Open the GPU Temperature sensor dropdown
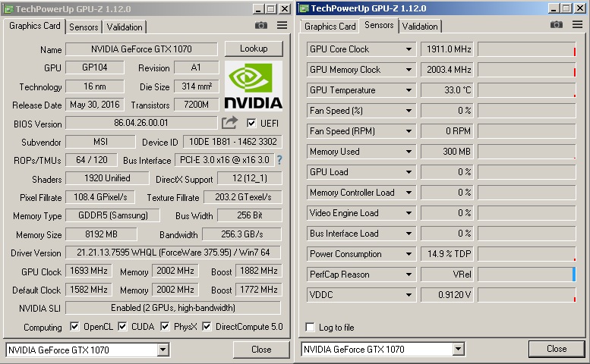This screenshot has height=364, width=590. pos(409,90)
